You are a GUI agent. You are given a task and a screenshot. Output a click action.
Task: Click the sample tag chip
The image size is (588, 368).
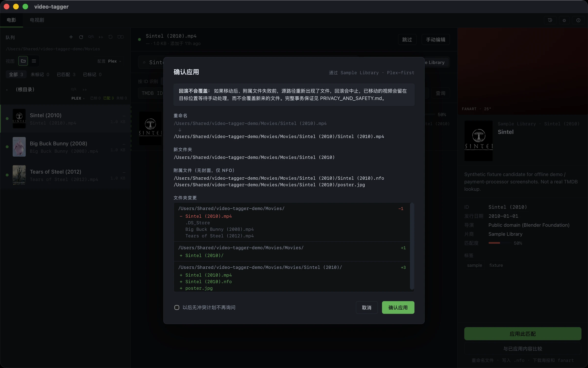474,265
